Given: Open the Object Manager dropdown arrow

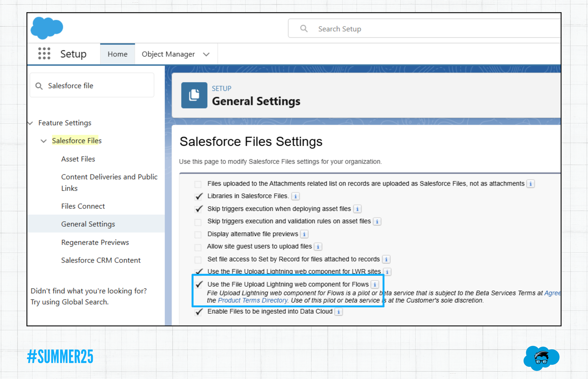Looking at the screenshot, I should tap(207, 54).
